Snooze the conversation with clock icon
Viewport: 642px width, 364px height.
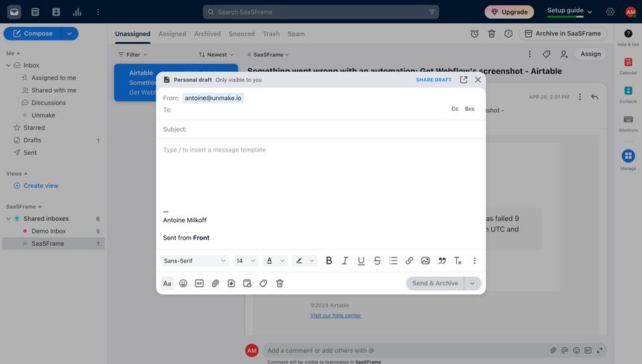pos(474,33)
